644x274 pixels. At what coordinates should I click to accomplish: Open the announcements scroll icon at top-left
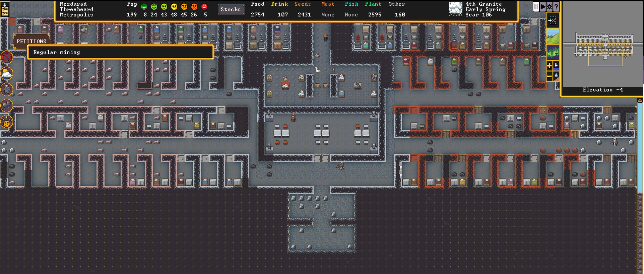click(5, 9)
